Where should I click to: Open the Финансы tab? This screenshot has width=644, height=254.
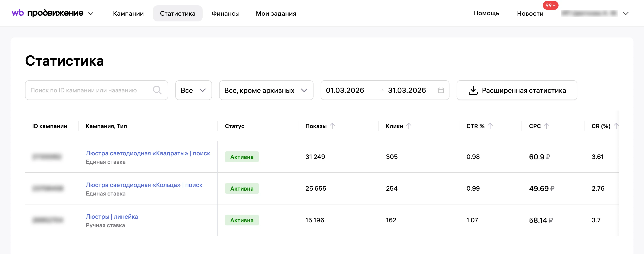225,13
